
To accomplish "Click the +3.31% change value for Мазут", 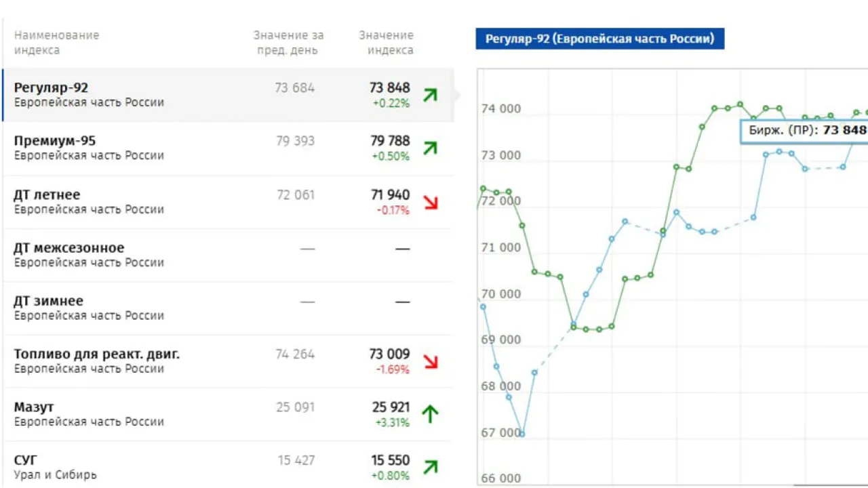I will tap(391, 423).
